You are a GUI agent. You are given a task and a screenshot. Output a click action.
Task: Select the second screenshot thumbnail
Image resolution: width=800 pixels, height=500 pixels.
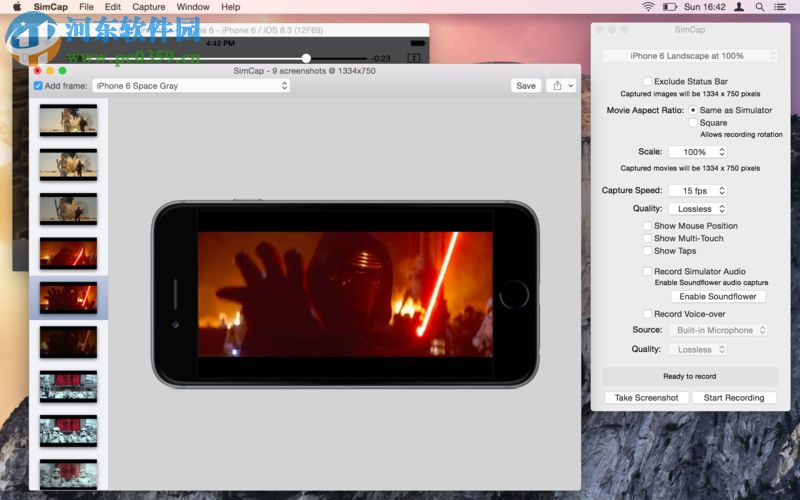(68, 165)
